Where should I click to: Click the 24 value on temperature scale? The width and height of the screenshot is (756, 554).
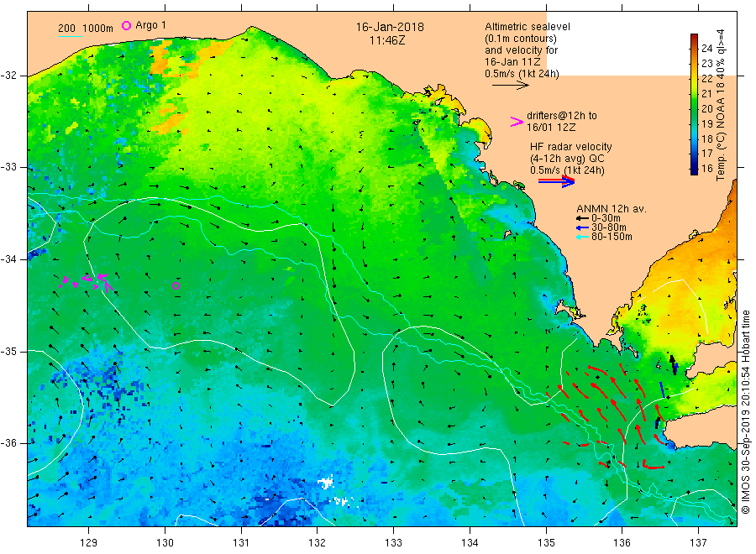(706, 48)
